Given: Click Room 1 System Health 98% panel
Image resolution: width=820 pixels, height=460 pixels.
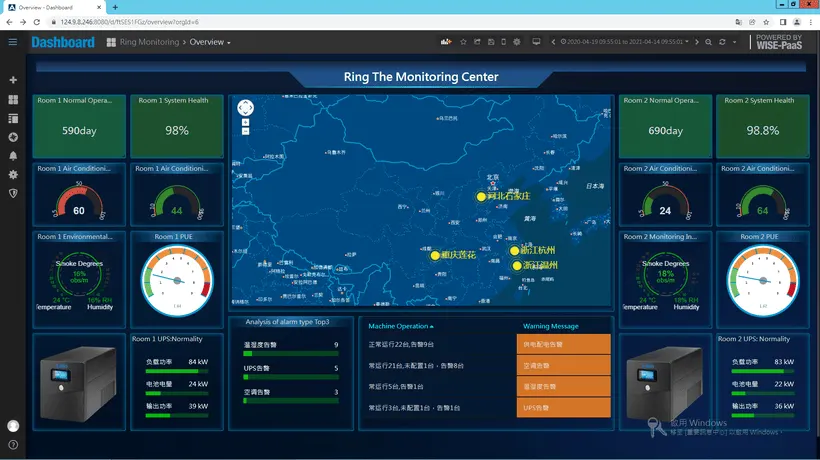Looking at the screenshot, I should pos(177,126).
